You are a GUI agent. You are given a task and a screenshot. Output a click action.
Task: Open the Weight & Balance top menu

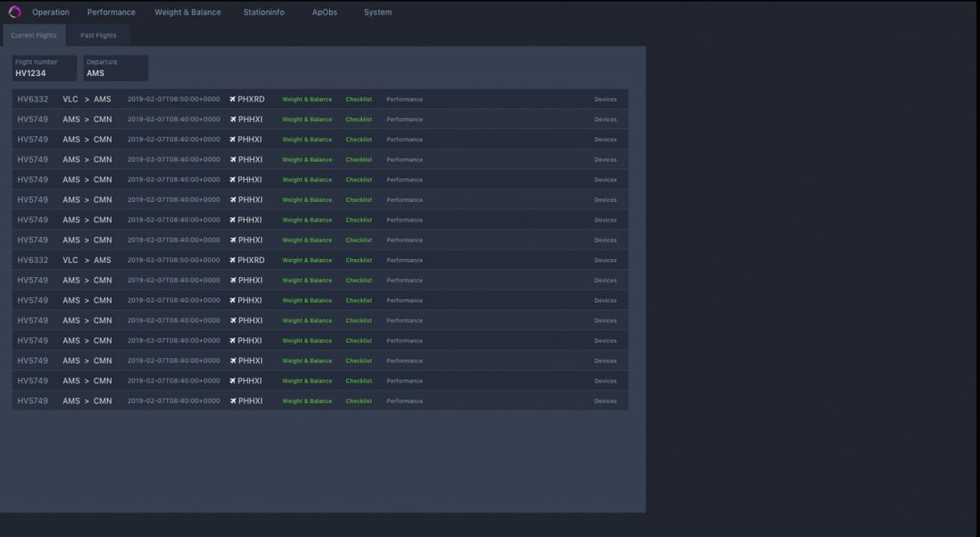[188, 12]
